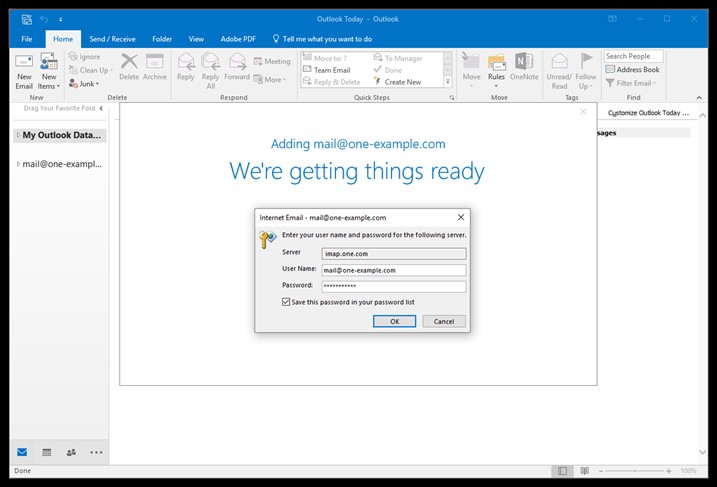Click the Forward icon
Image resolution: width=717 pixels, height=487 pixels.
[237, 67]
